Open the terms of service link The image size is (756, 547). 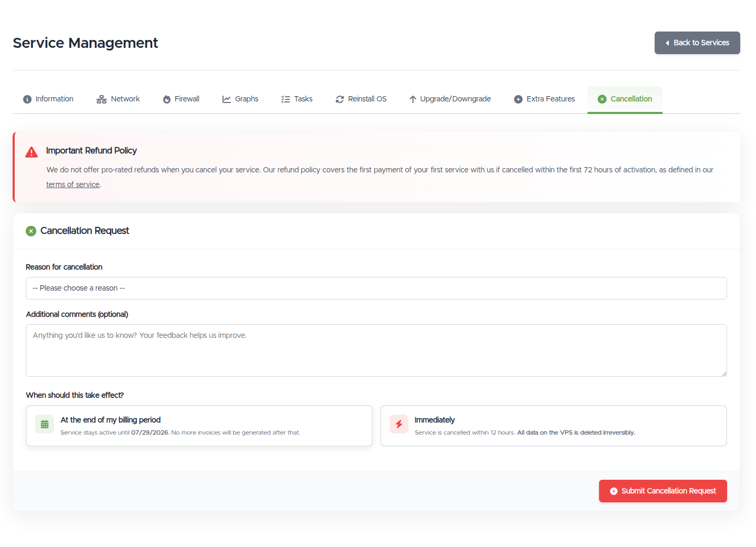click(x=73, y=184)
